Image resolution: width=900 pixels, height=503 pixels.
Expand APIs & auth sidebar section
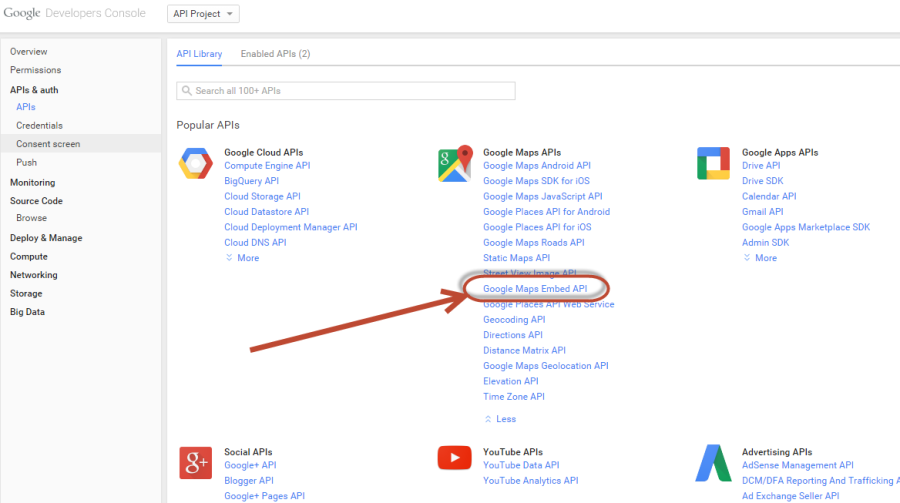click(x=34, y=90)
